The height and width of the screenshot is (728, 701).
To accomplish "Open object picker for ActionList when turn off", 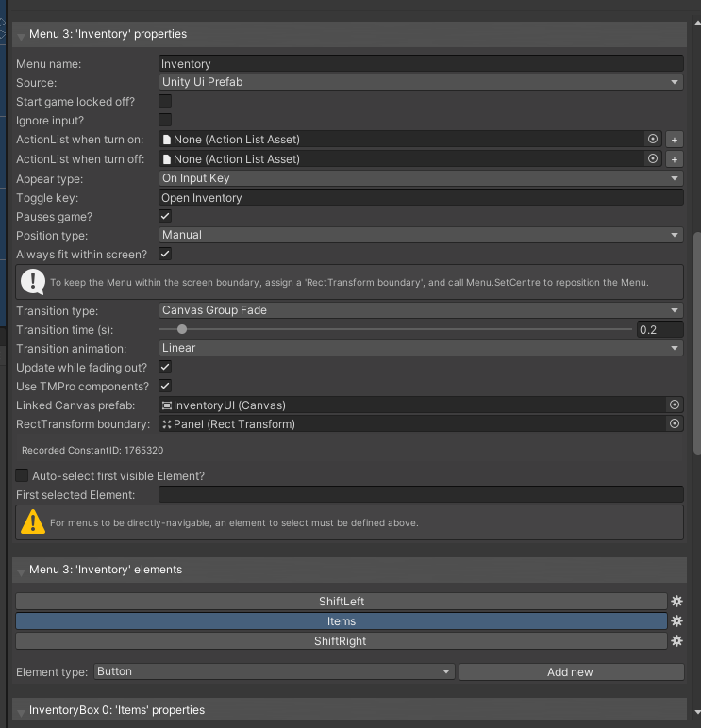I will point(653,158).
